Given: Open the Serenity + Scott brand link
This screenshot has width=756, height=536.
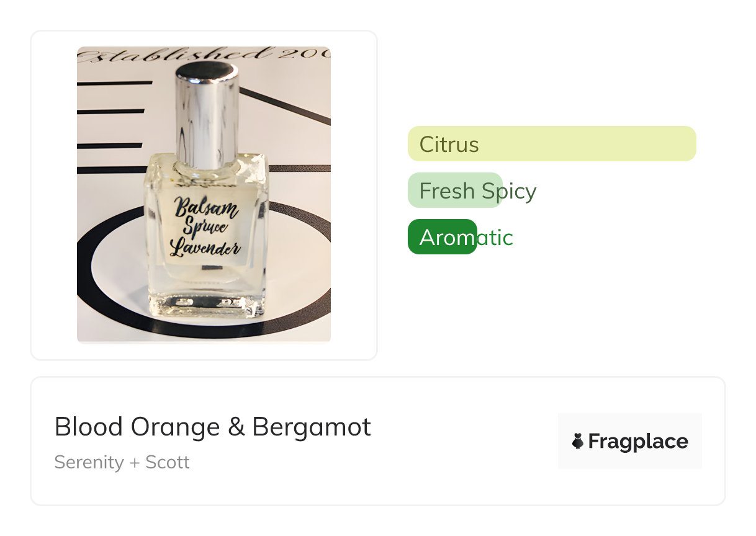Looking at the screenshot, I should click(x=122, y=462).
